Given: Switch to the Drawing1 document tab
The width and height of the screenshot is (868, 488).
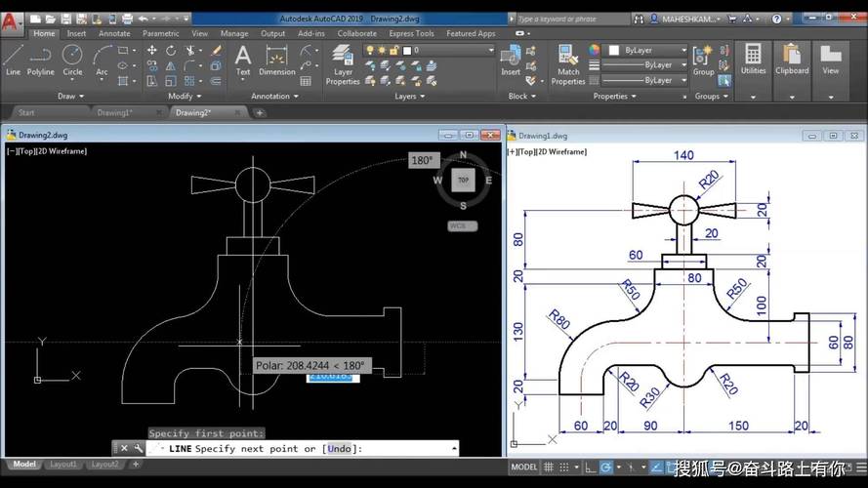Looking at the screenshot, I should coord(115,112).
